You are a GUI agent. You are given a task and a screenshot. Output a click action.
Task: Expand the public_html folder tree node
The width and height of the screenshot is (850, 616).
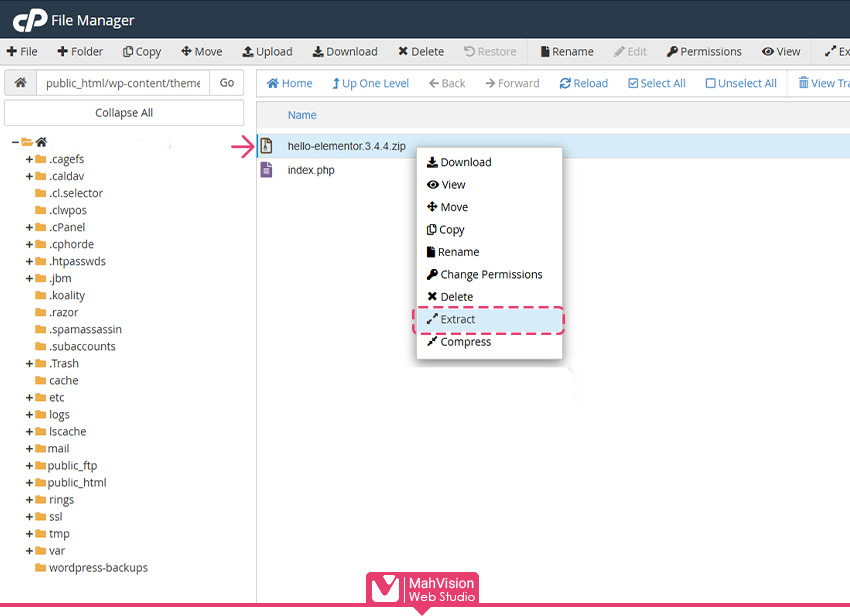coord(30,482)
